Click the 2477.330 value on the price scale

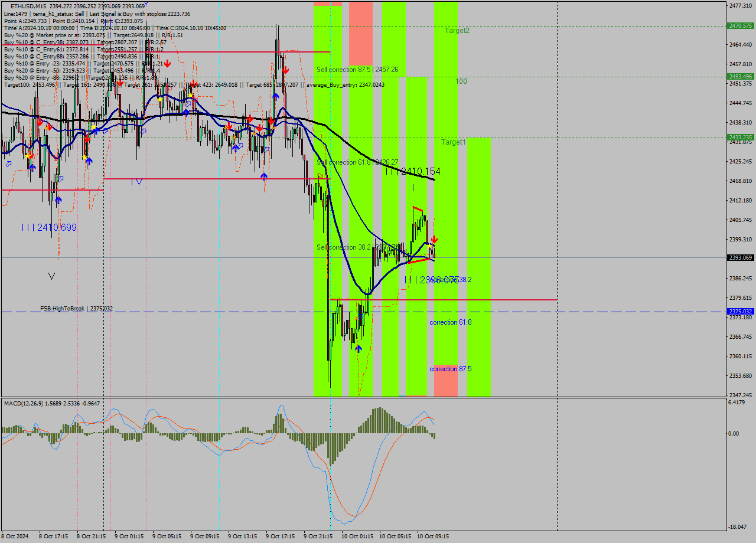[x=741, y=5]
